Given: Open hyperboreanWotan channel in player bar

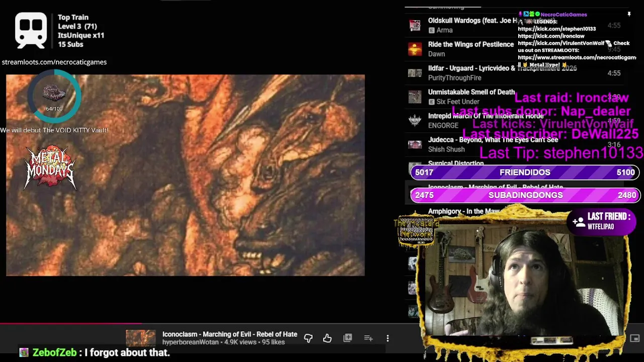Looking at the screenshot, I should tap(190, 342).
